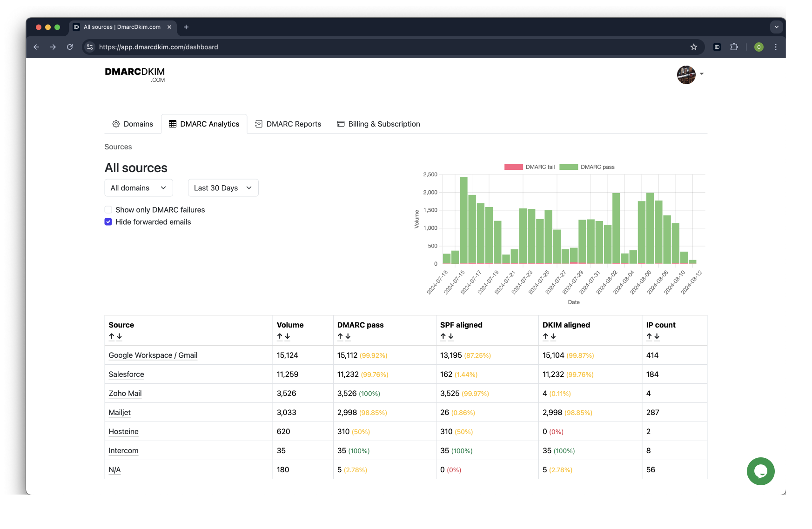The height and width of the screenshot is (529, 812).
Task: Sort DMARC pass column ascending arrow
Action: 340,336
